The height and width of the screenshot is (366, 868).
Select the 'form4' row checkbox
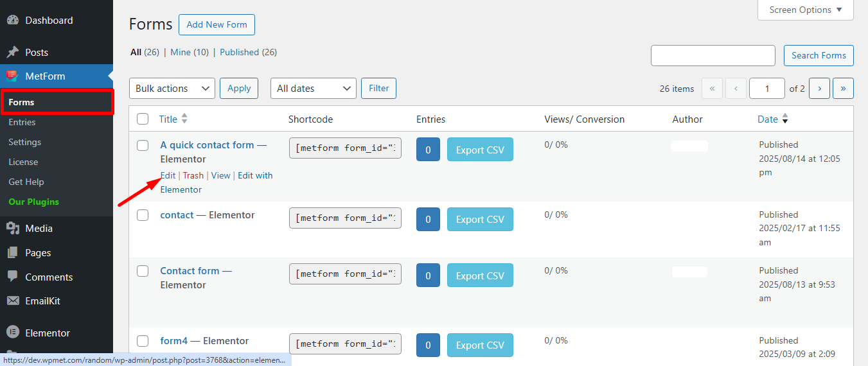coord(143,341)
